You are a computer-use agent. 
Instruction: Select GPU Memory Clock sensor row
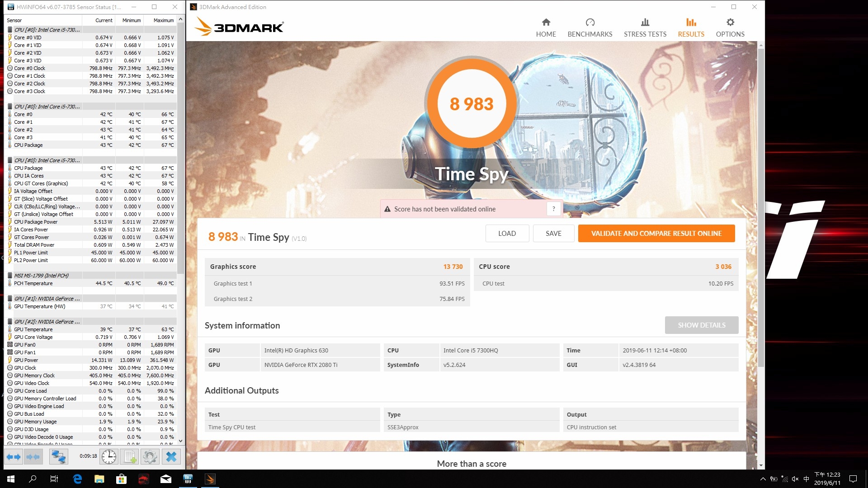(90, 375)
